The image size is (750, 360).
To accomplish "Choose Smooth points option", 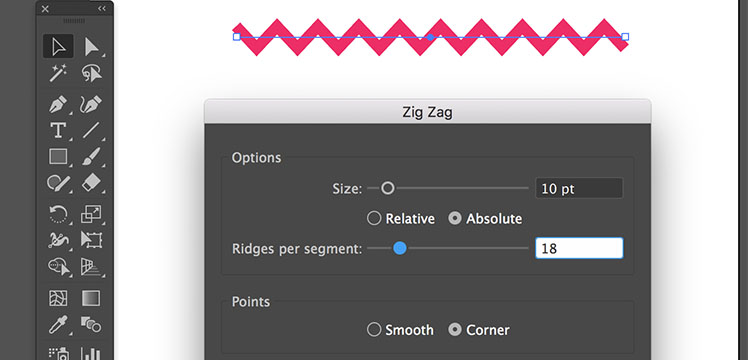I will [x=400, y=330].
